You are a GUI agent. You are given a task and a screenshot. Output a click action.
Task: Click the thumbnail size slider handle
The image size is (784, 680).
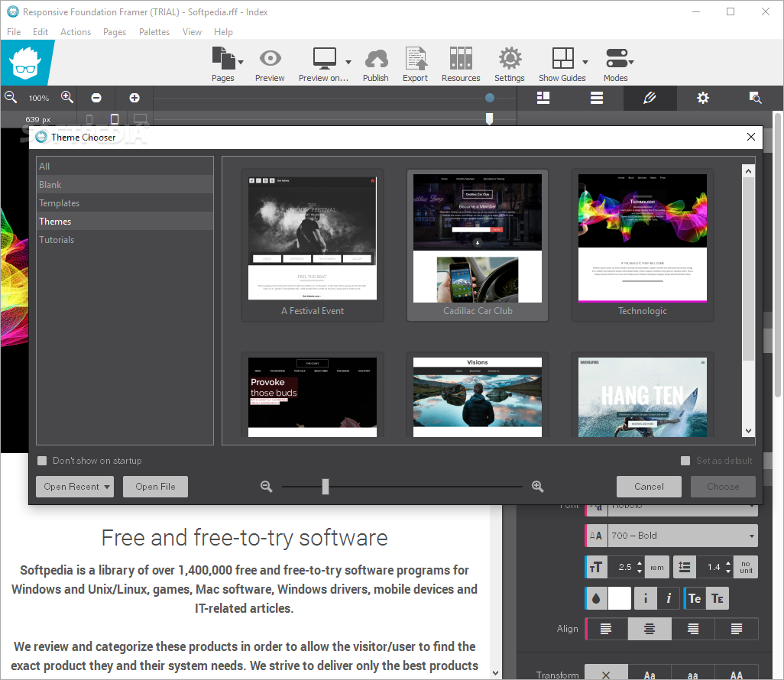[326, 487]
